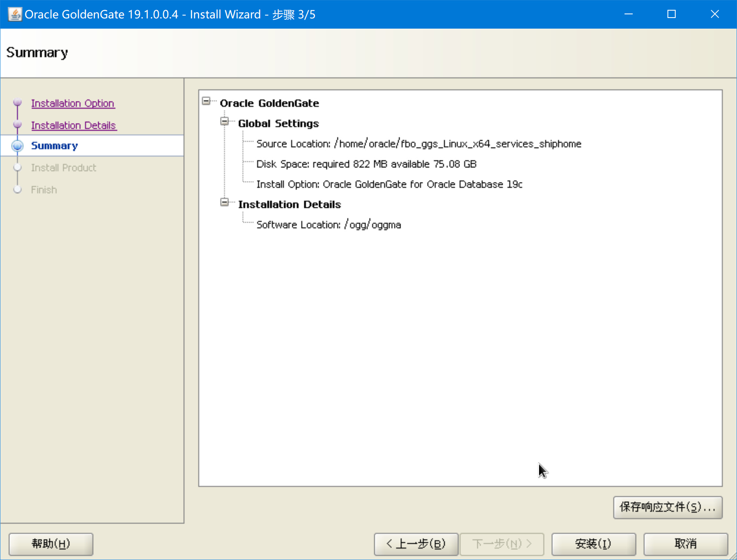Click the Finish step bullet
The height and width of the screenshot is (560, 737).
(18, 190)
